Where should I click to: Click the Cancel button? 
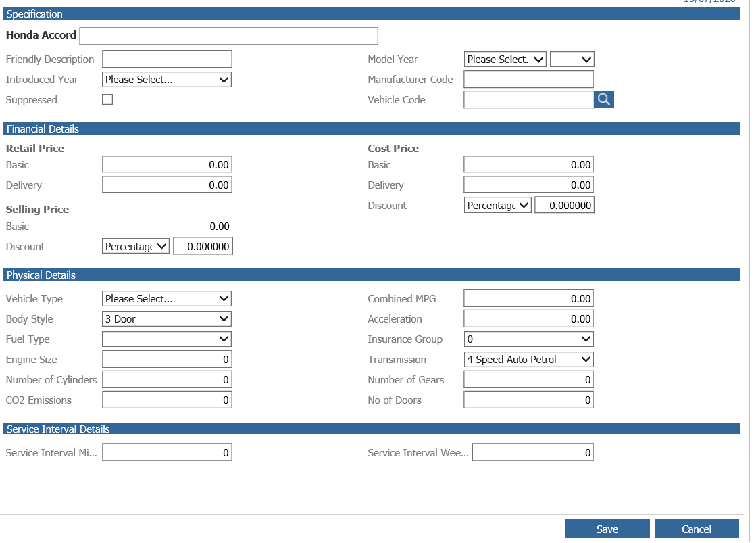(x=697, y=529)
